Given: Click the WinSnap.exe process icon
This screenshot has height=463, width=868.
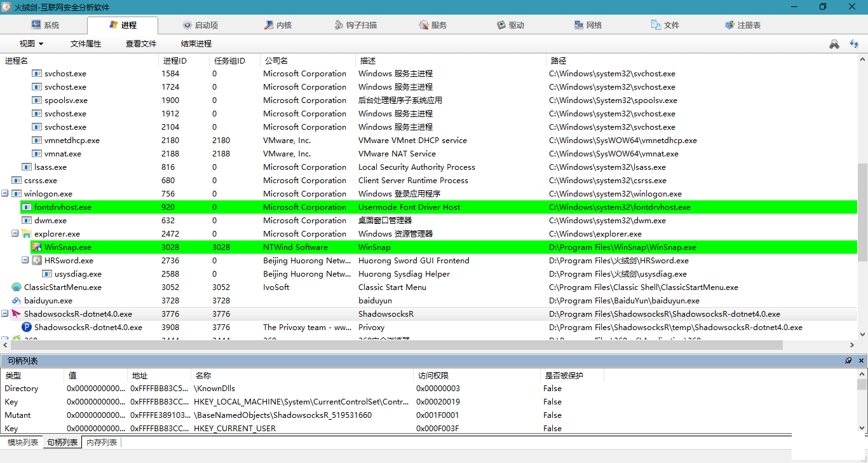Looking at the screenshot, I should 37,247.
